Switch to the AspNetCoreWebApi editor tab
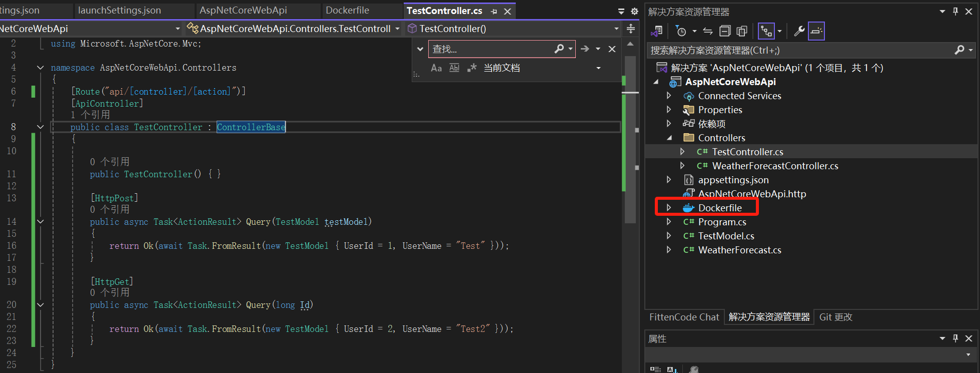This screenshot has width=980, height=373. (243, 11)
